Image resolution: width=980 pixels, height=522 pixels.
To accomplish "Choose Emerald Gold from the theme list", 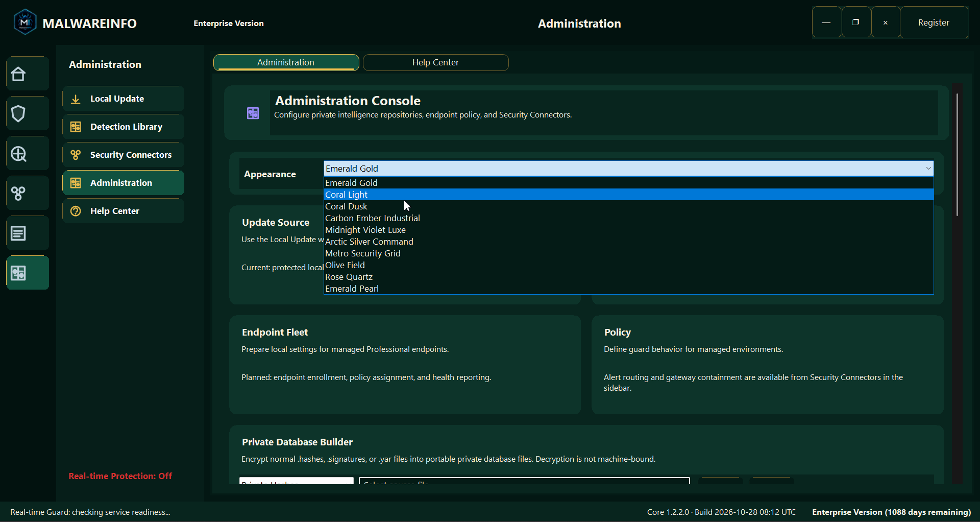I will [x=629, y=183].
